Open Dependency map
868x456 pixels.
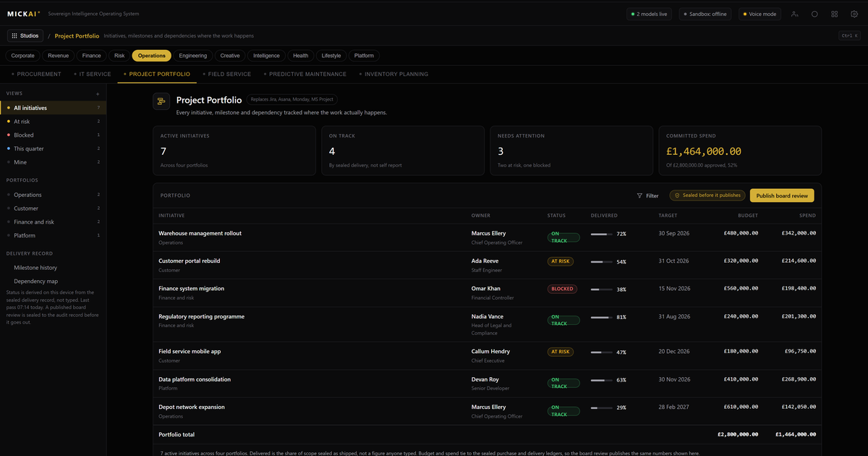pos(53,281)
